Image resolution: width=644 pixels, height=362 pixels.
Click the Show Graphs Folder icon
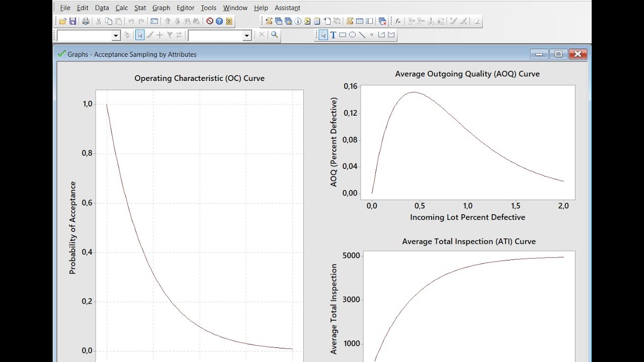[x=288, y=21]
